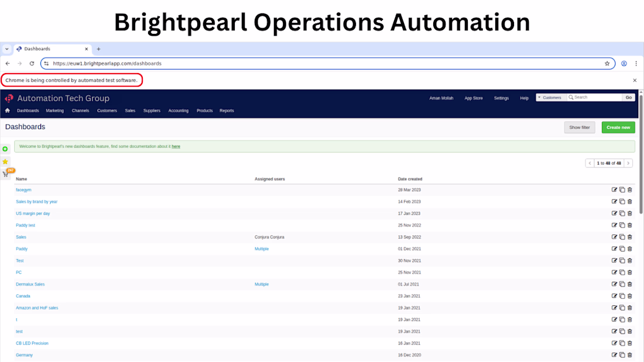
Task: Open the App Store link
Action: pos(474,98)
